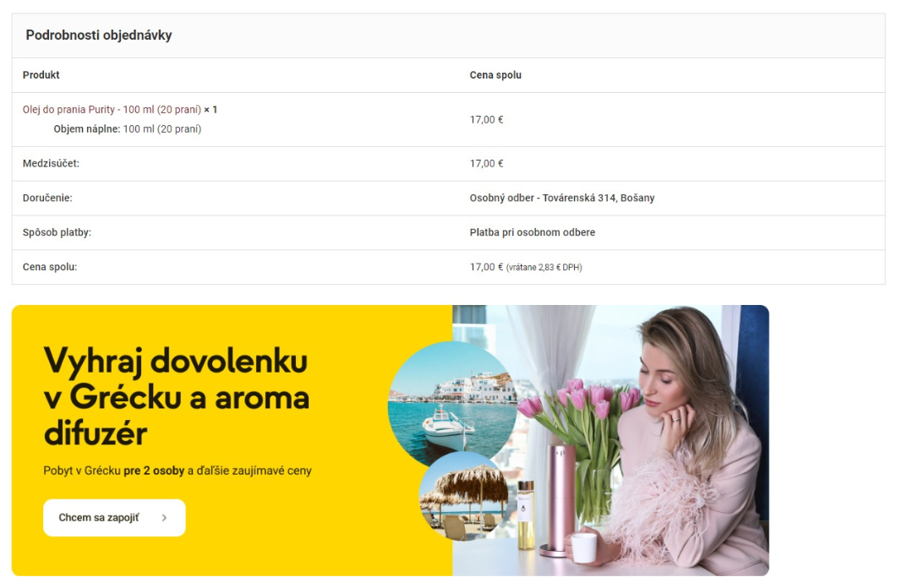Click the Objem náplne 100 ml detail text
This screenshot has height=588, width=897.
pyautogui.click(x=128, y=129)
